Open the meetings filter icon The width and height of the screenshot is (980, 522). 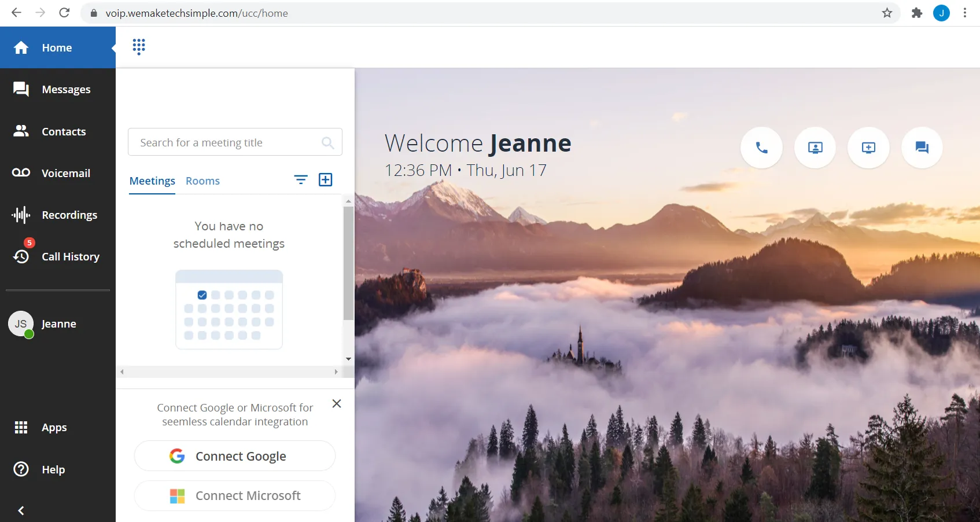pos(301,180)
